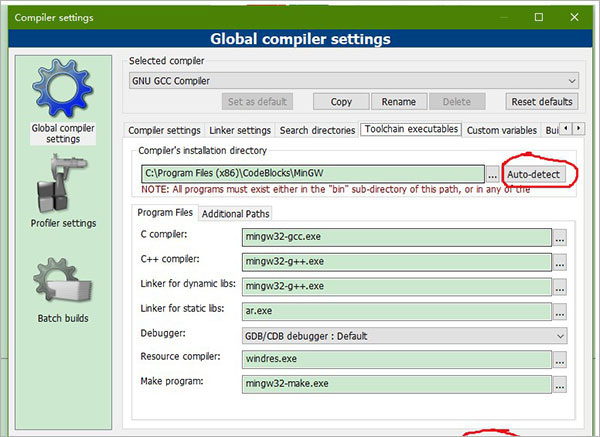Click the Auto-detect button
The height and width of the screenshot is (437, 600).
coord(535,174)
